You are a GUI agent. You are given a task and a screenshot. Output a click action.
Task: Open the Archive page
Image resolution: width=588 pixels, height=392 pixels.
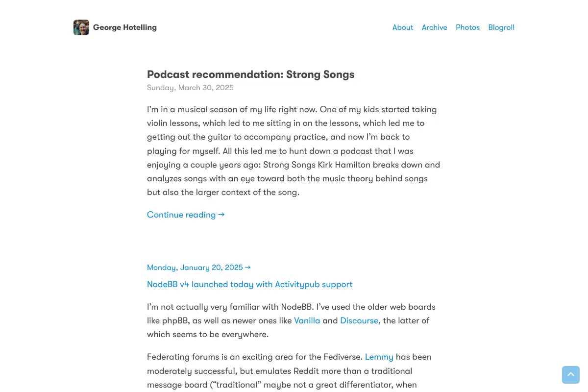[435, 27]
